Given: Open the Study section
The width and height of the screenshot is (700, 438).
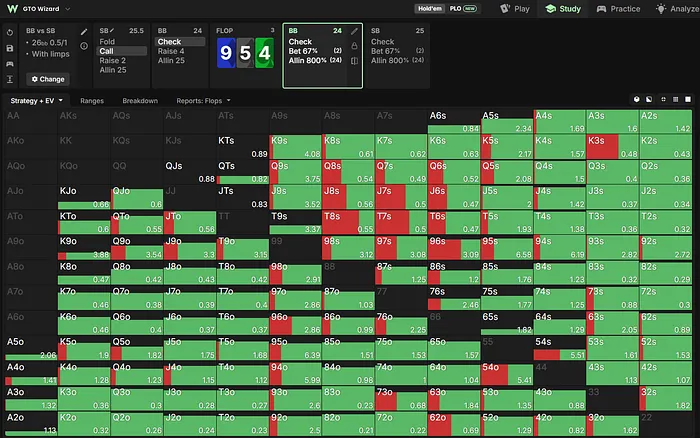Looking at the screenshot, I should click(x=563, y=8).
